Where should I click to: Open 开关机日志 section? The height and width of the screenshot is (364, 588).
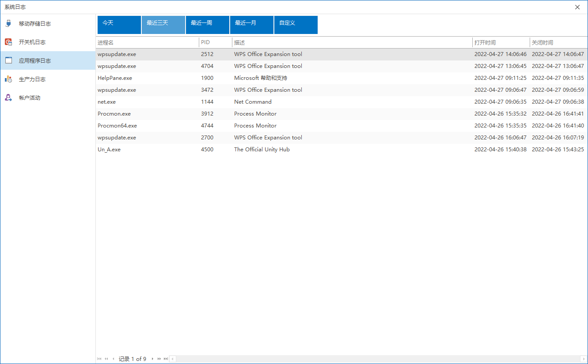[x=48, y=42]
